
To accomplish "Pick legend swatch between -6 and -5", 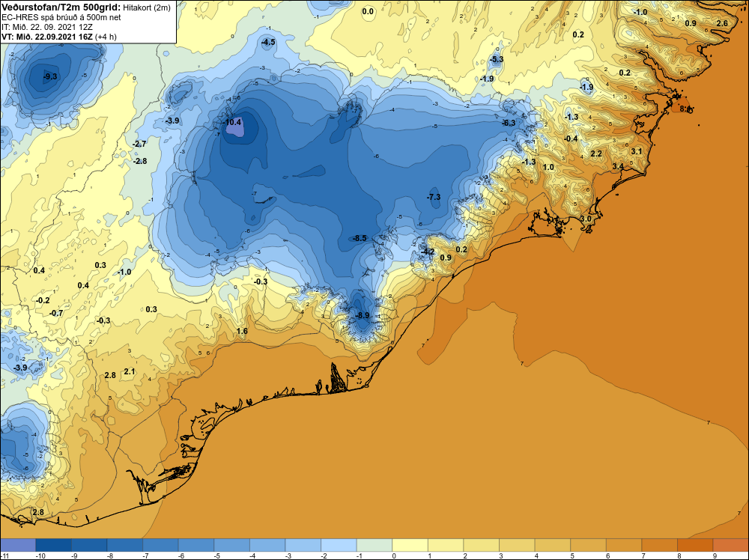I will 195,545.
